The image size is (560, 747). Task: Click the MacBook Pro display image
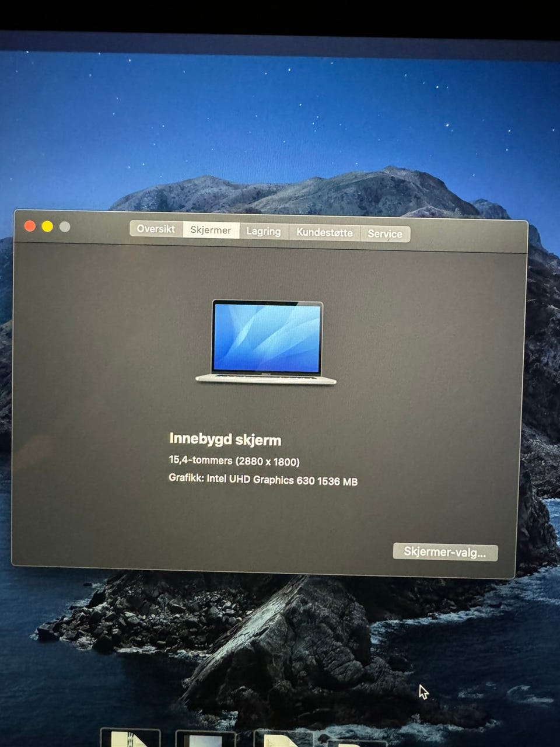coord(266,343)
